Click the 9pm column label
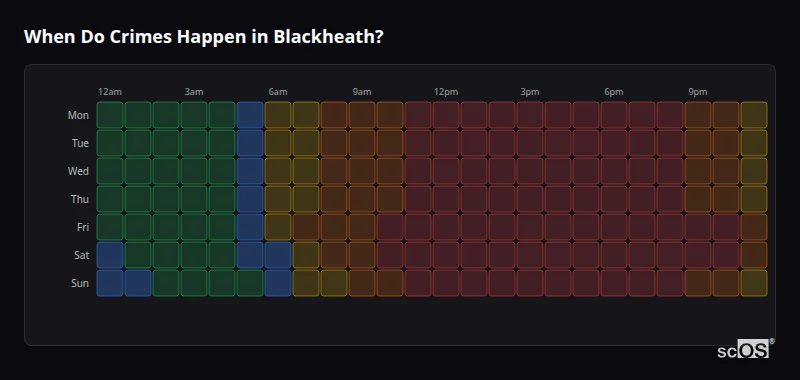 (698, 92)
